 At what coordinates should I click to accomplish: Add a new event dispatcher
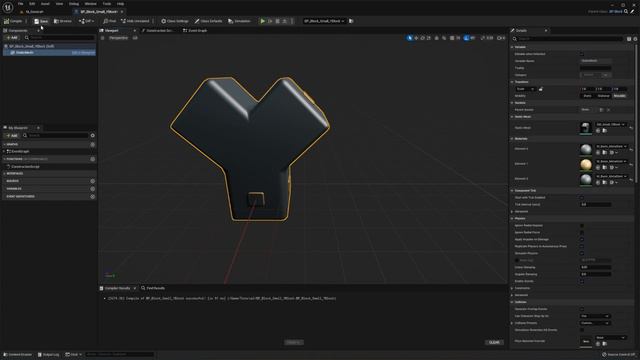[x=93, y=197]
